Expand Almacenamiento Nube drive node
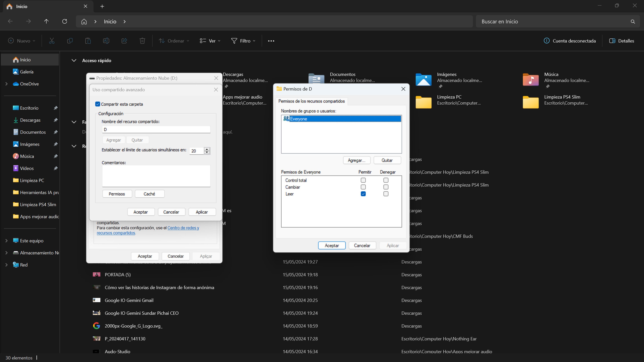 click(7, 253)
